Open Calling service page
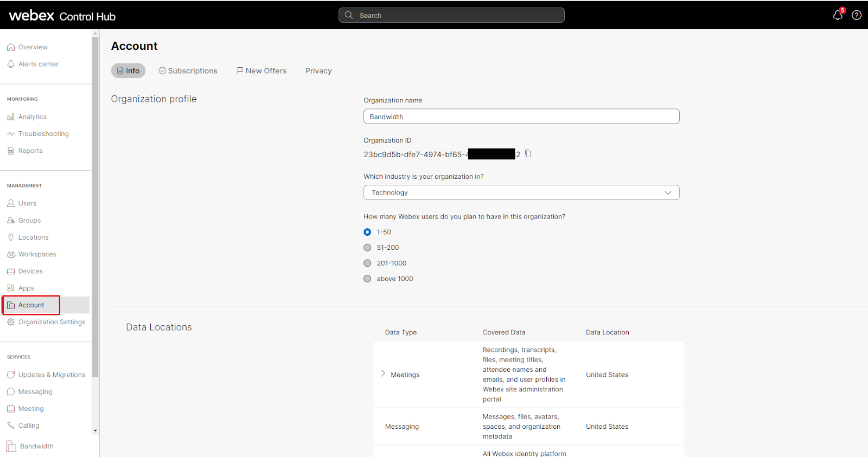 click(29, 426)
